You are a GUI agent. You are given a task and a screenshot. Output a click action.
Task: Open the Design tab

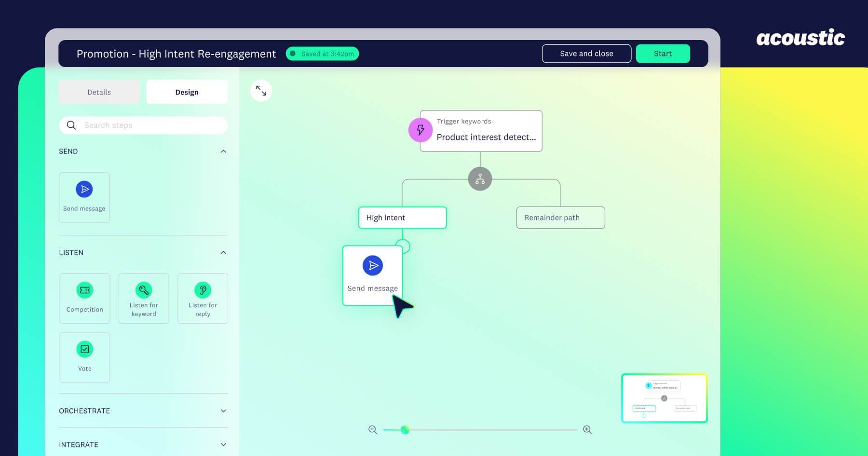187,92
